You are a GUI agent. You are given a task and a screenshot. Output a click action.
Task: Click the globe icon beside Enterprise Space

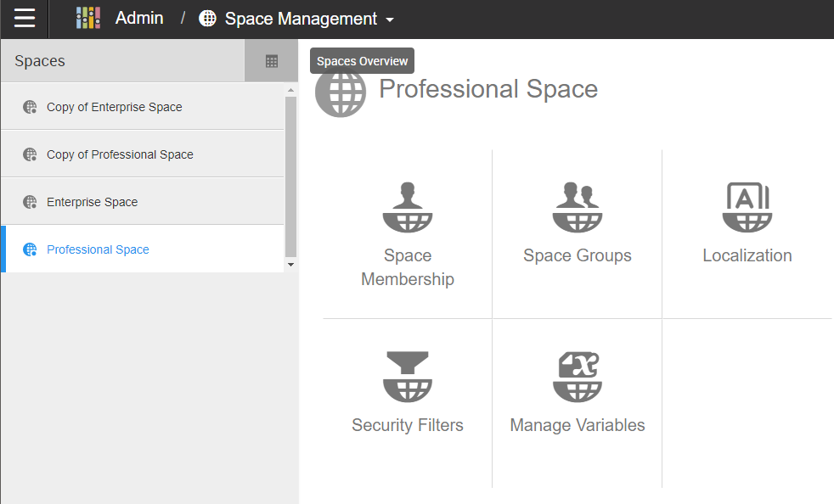pyautogui.click(x=30, y=202)
